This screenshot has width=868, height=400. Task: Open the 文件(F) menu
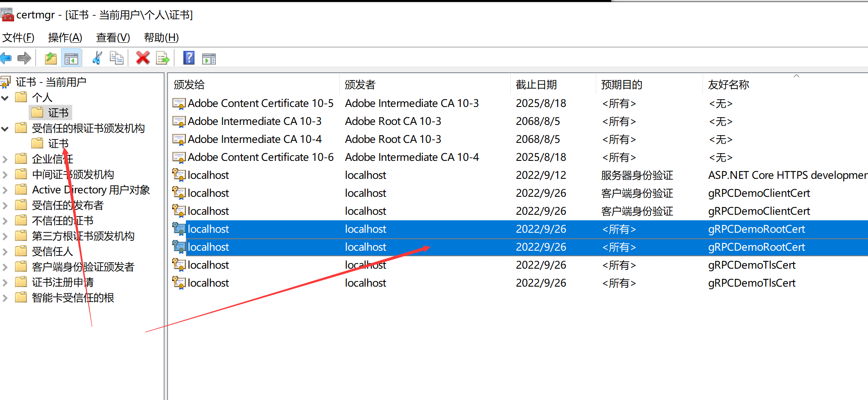pos(18,38)
